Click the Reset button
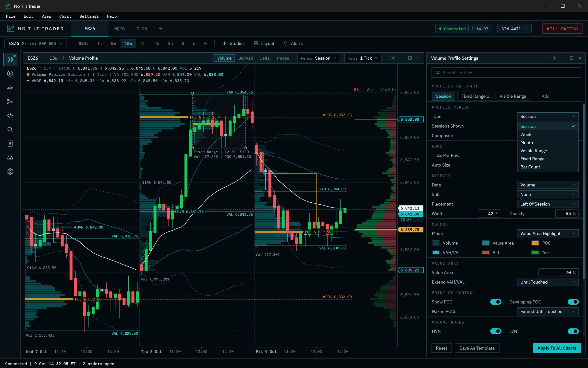The height and width of the screenshot is (368, 588). point(441,348)
